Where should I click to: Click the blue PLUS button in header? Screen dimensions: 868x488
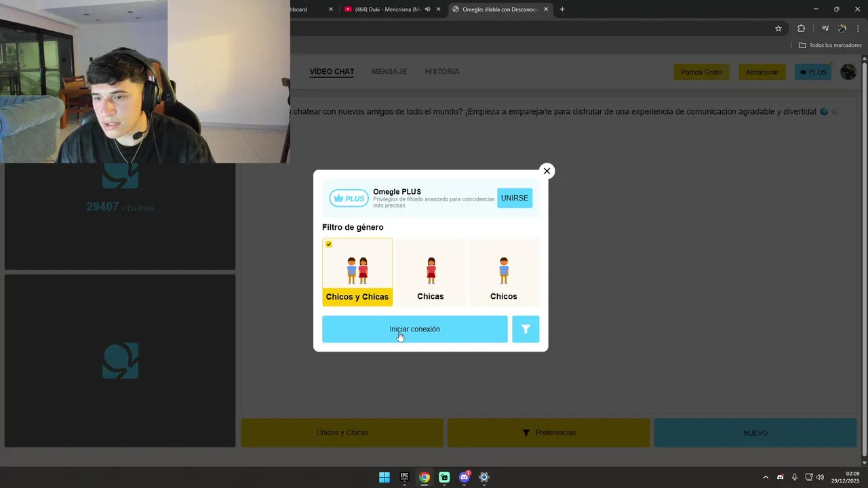[x=813, y=72]
